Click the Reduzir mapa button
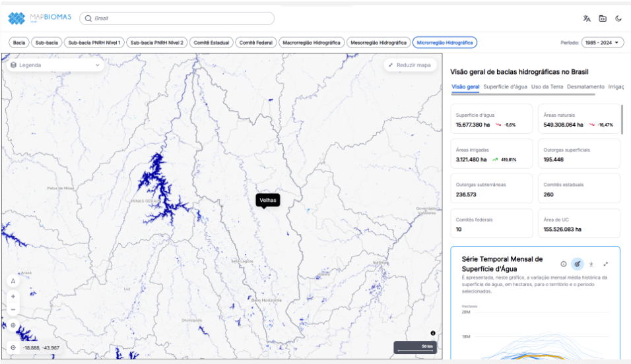 click(410, 65)
